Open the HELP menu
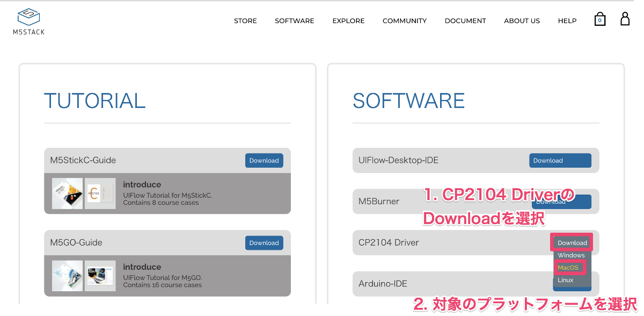Screen dimensions: 644x316 click(567, 21)
